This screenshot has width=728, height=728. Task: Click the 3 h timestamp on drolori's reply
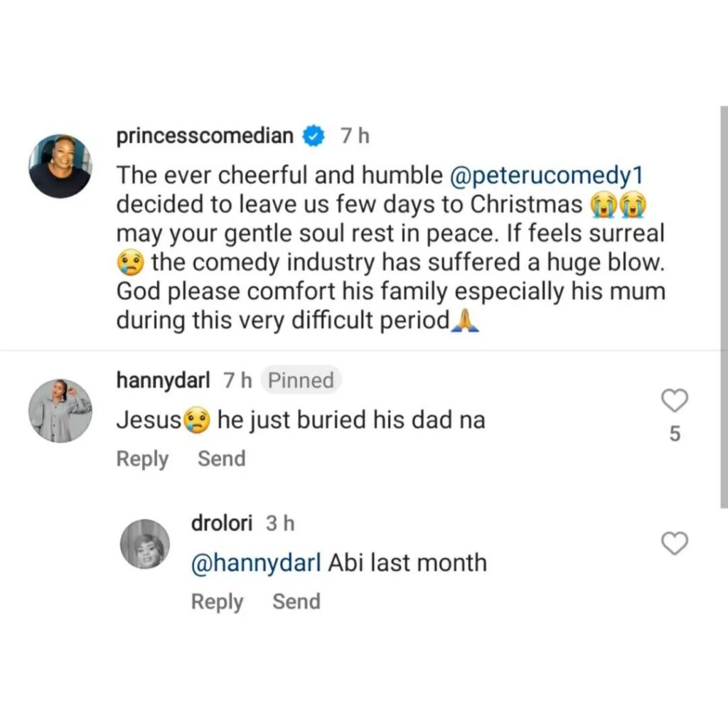279,524
